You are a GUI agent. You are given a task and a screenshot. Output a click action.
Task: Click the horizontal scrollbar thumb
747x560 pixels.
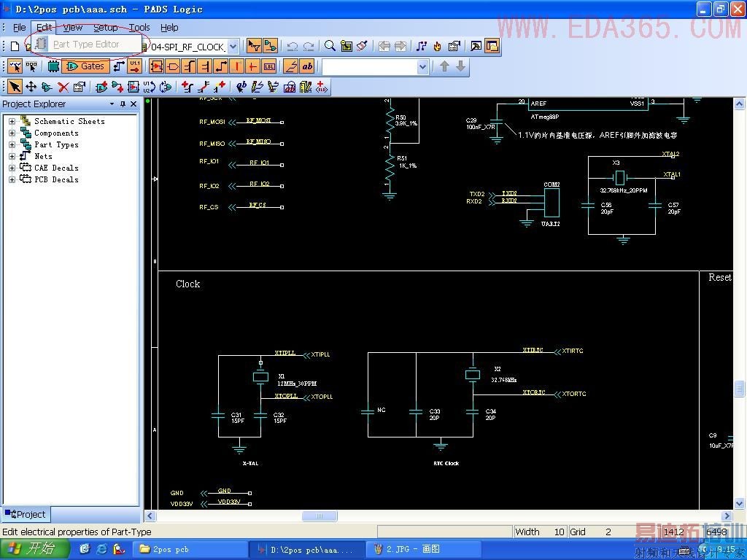(x=320, y=516)
